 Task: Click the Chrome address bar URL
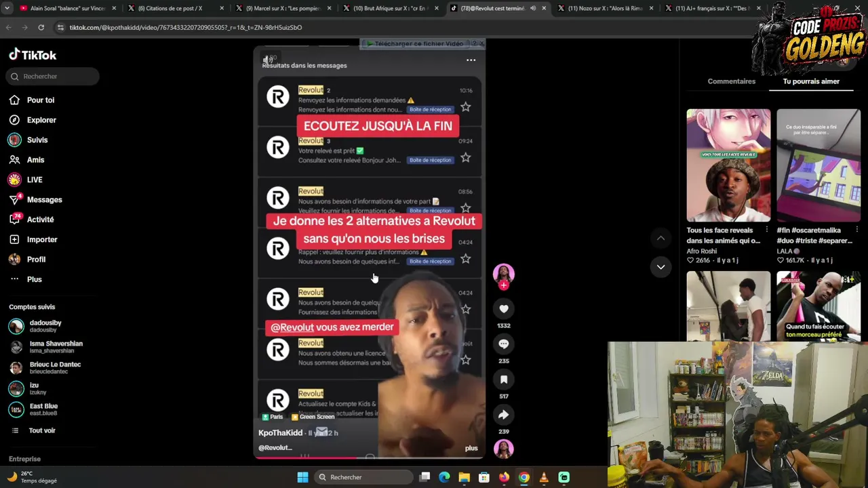click(186, 28)
